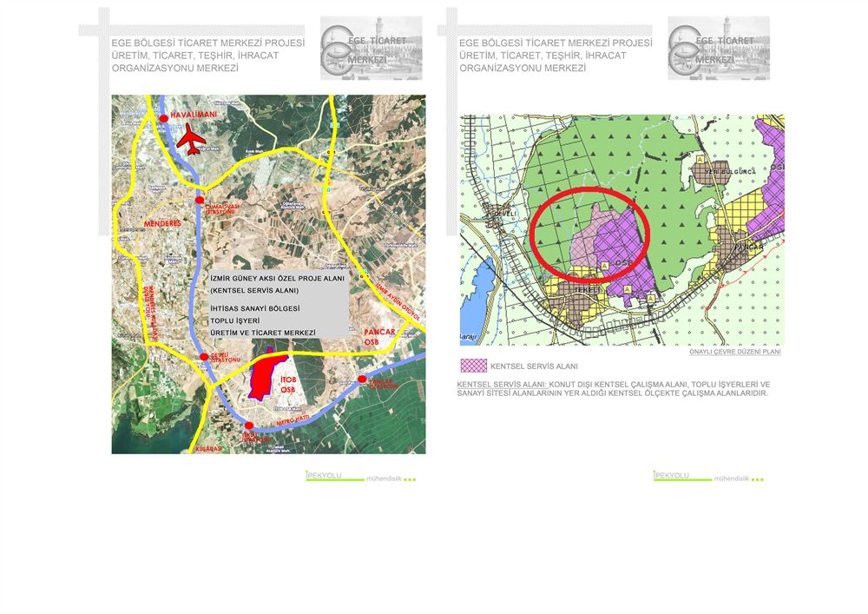This screenshot has width=868, height=614.
Task: Select the red Cumaovası İstasyonu station dot
Action: point(200,200)
